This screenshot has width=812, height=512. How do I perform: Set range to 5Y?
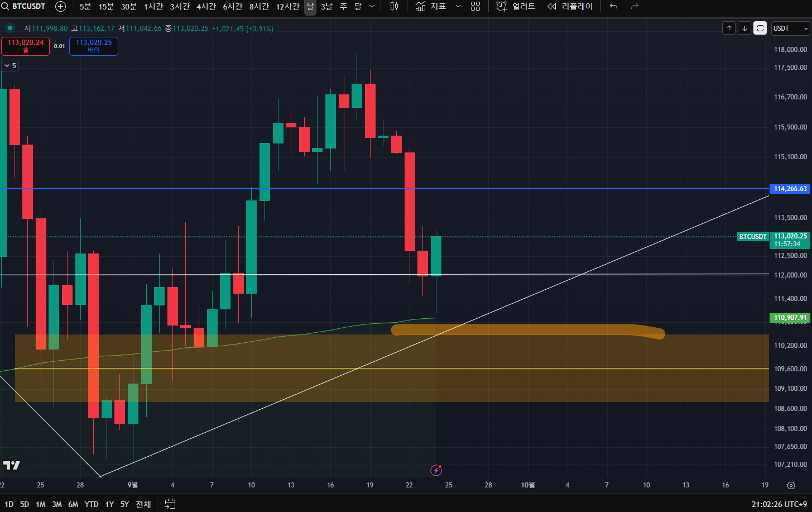124,504
